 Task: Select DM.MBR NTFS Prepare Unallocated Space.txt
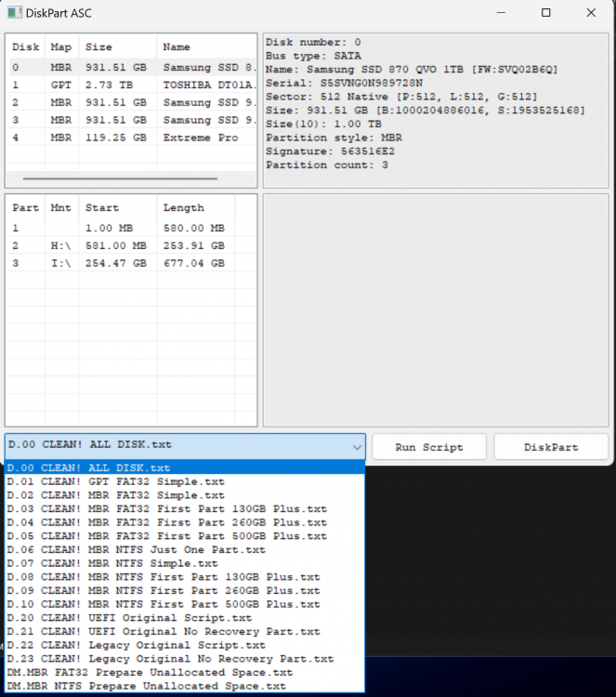(x=185, y=687)
